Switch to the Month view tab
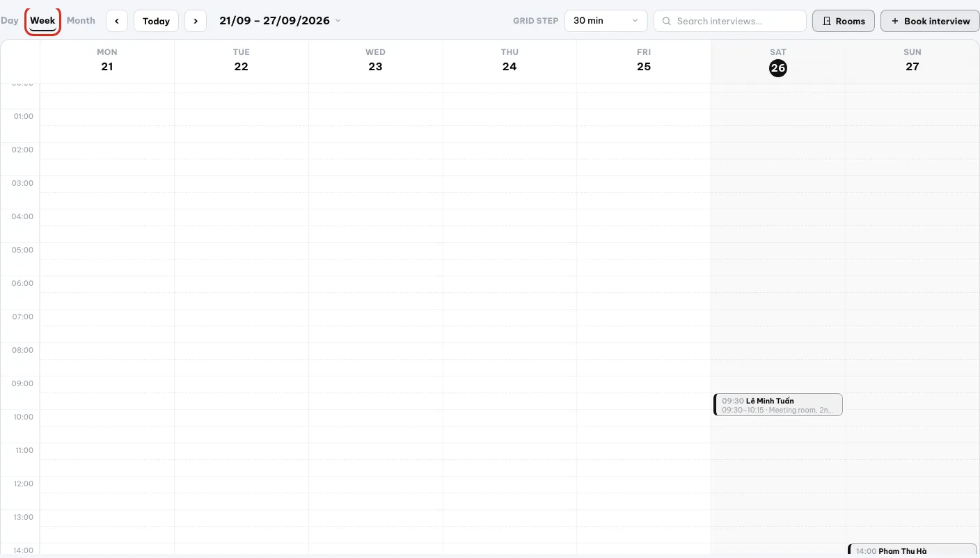The width and height of the screenshot is (980, 558). pos(81,20)
